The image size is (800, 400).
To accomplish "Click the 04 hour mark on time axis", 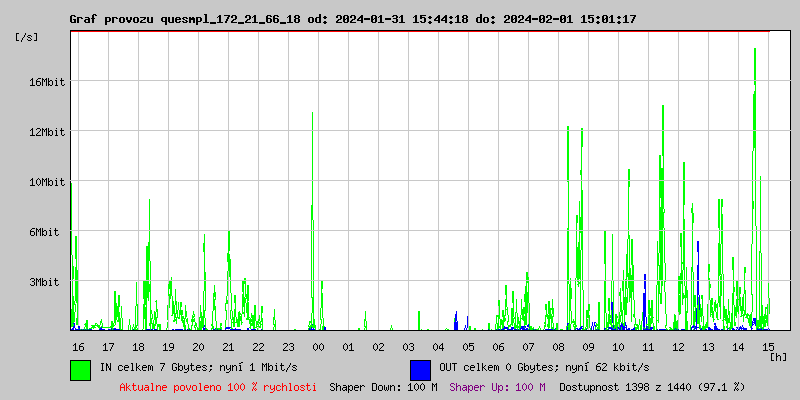I will click(438, 346).
